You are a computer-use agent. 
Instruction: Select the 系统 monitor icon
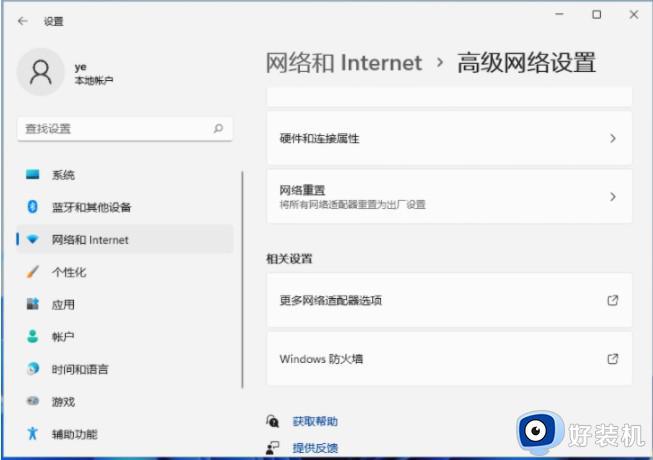(x=32, y=174)
